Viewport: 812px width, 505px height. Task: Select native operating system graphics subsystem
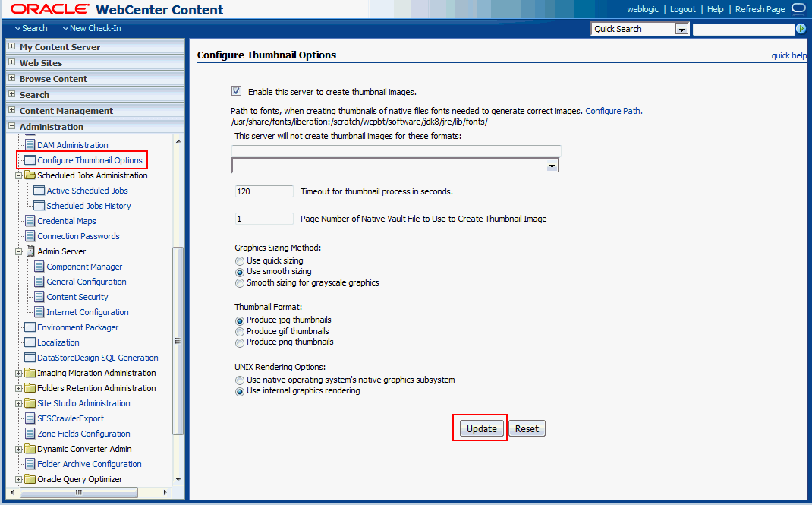(239, 380)
